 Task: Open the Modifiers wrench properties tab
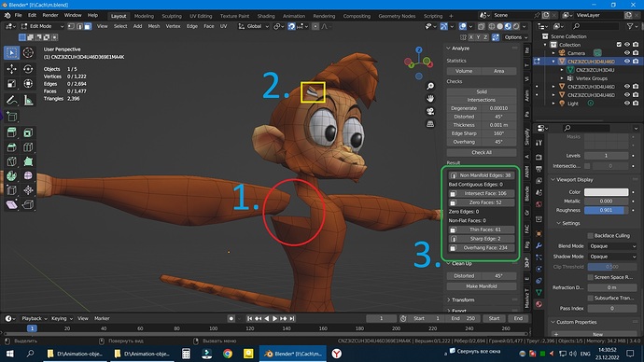pyautogui.click(x=539, y=245)
